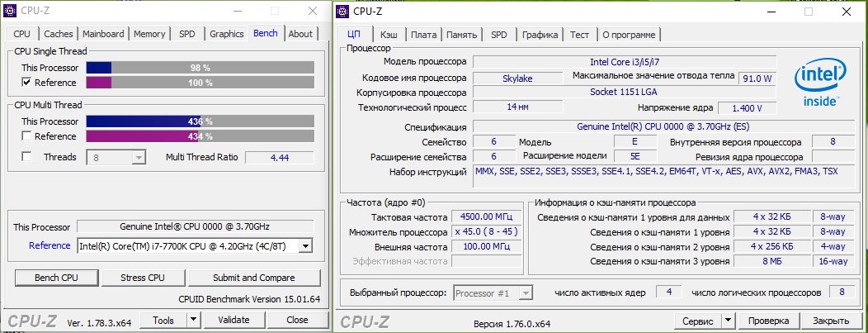This screenshot has width=868, height=333.
Task: Click Submit and Compare button
Action: point(254,278)
